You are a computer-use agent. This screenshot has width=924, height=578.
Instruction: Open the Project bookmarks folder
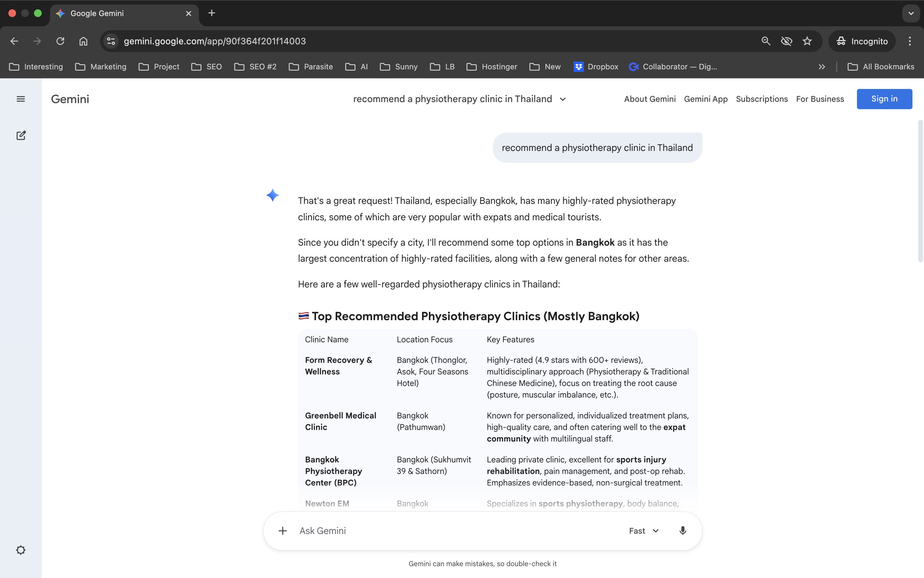point(159,67)
